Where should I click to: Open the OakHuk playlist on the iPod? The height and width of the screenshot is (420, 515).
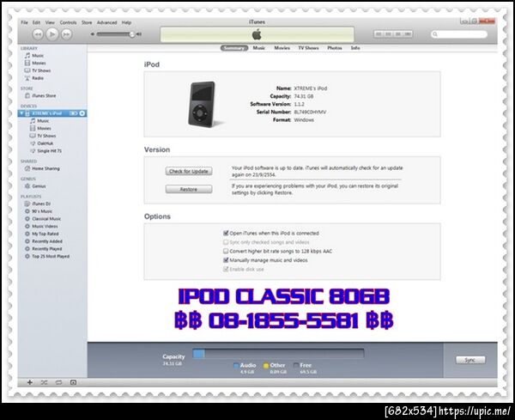click(x=41, y=143)
